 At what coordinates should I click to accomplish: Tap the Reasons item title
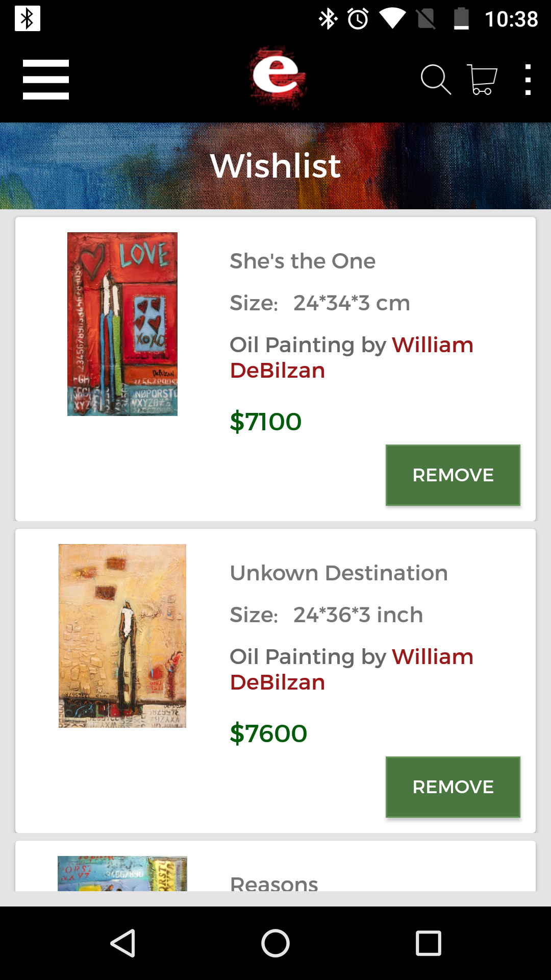(274, 883)
